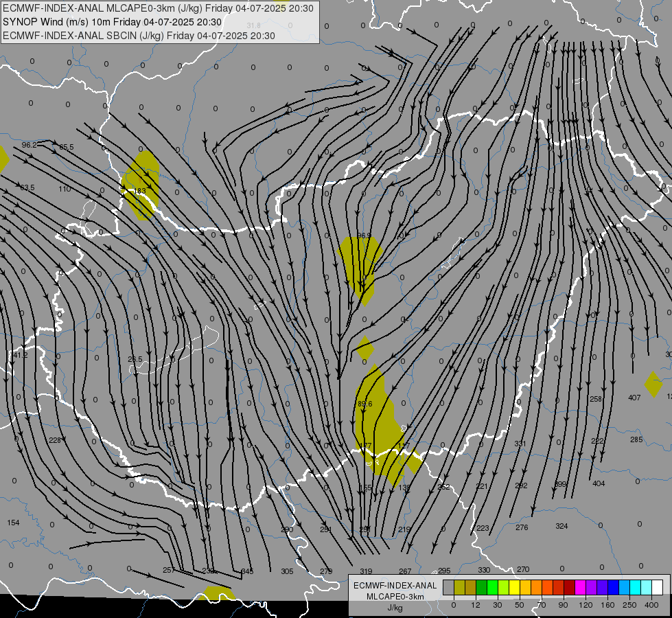This screenshot has width=672, height=618.
Task: Click the legend tick label 400
Action: click(651, 605)
